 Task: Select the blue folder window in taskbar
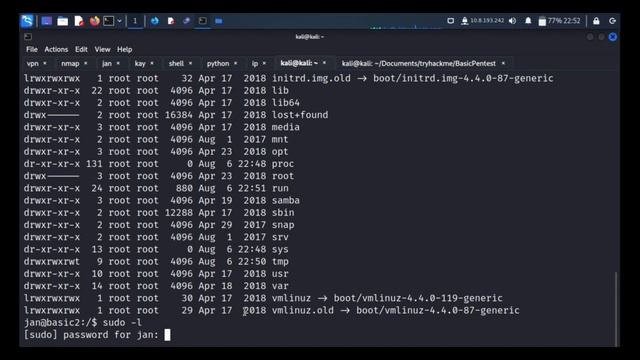click(x=219, y=21)
